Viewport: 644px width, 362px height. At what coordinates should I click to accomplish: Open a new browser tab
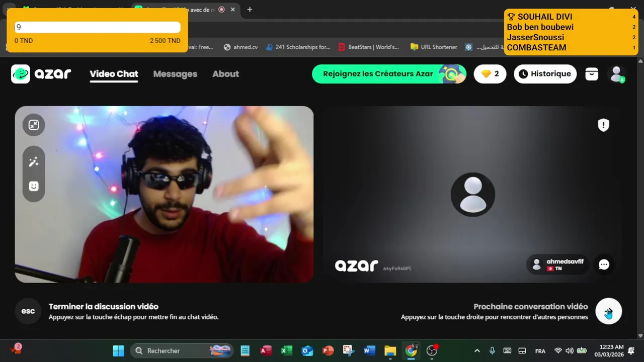(250, 9)
